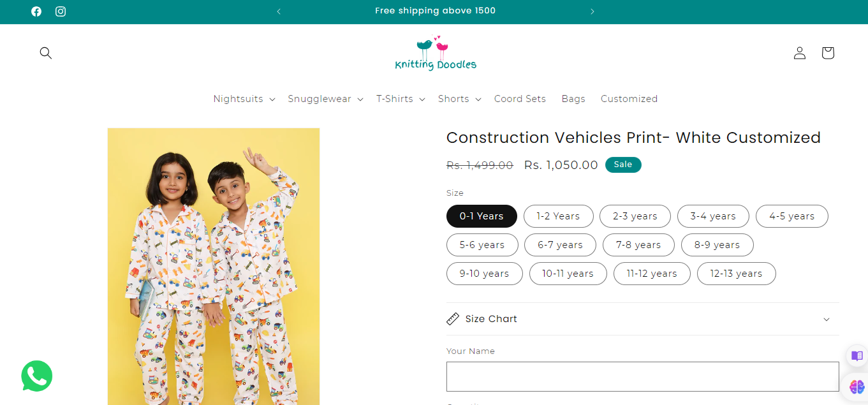This screenshot has width=868, height=405.
Task: Start a WhatsApp chat
Action: [36, 376]
